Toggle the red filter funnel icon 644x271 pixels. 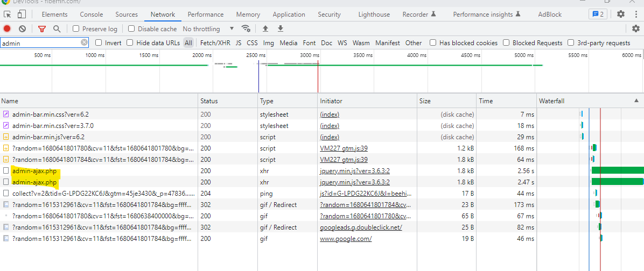(x=42, y=28)
